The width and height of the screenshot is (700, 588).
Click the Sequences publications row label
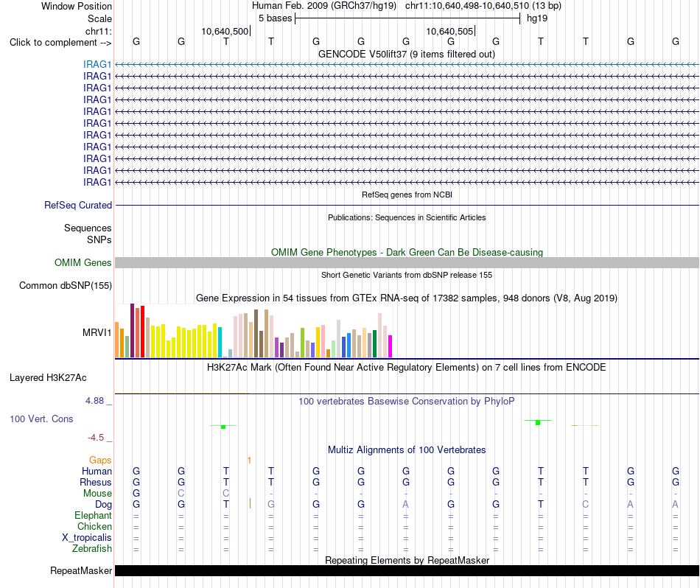(88, 228)
